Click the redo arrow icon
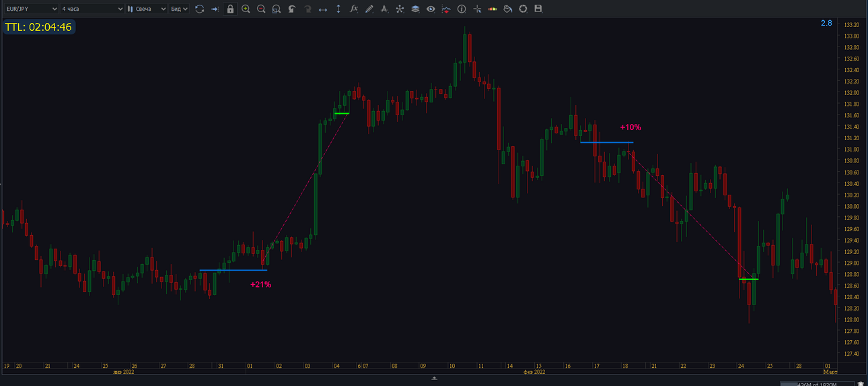This screenshot has height=386, width=868. [307, 9]
